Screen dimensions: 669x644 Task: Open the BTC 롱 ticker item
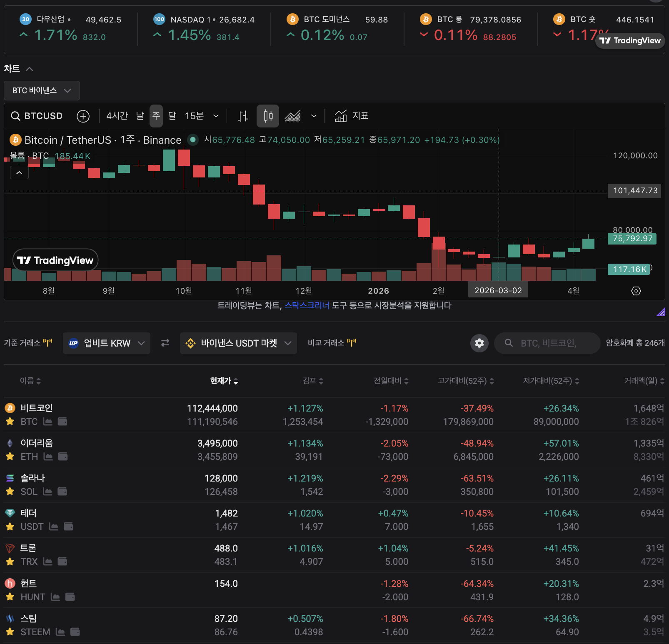point(470,28)
